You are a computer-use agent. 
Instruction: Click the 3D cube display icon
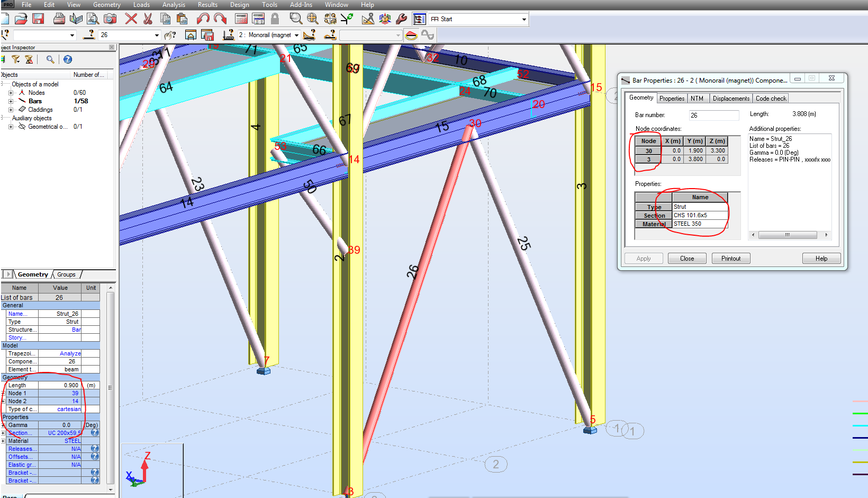pos(385,19)
